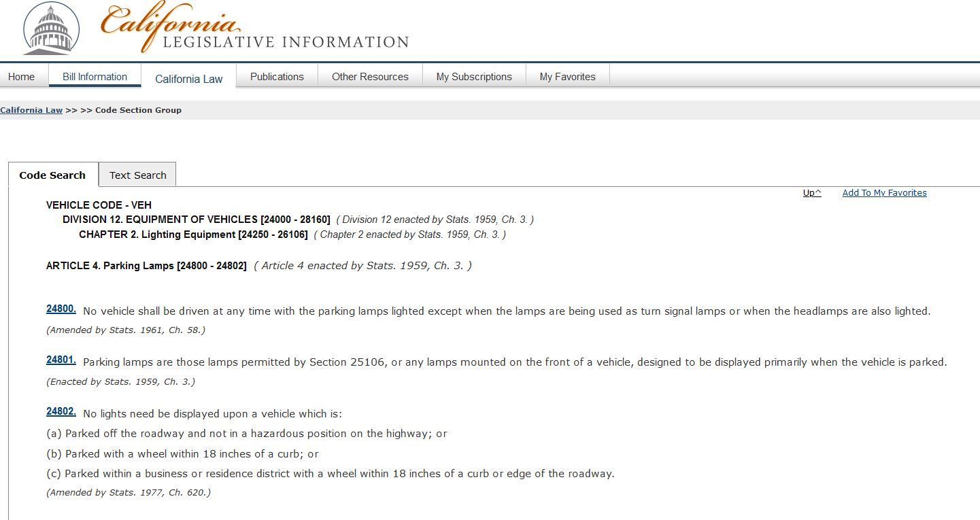Click the California Law breadcrumb link
980x520 pixels.
click(x=31, y=110)
